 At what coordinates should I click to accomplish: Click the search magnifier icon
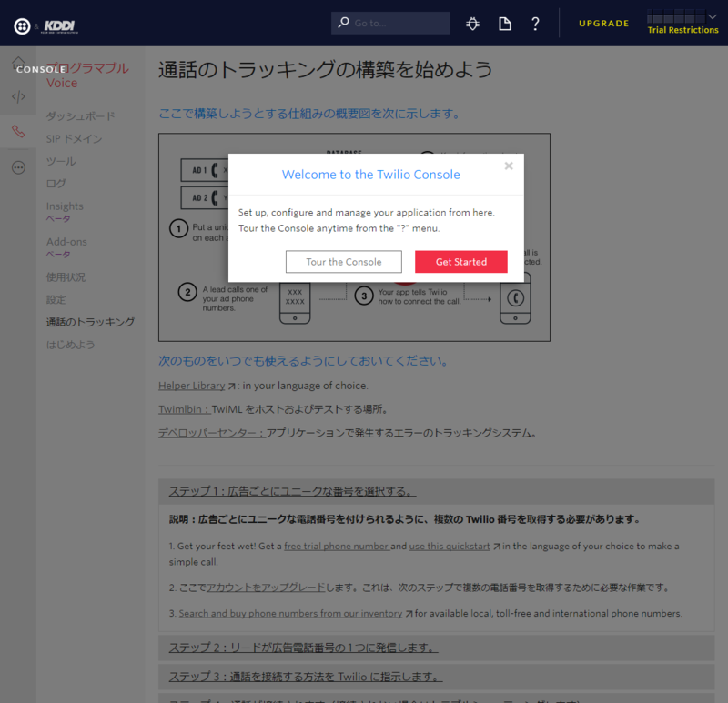344,22
